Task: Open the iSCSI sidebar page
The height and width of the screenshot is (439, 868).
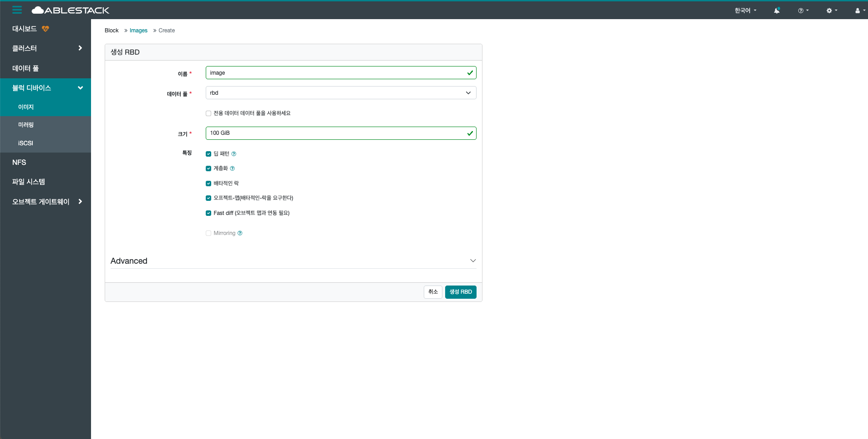Action: click(25, 143)
